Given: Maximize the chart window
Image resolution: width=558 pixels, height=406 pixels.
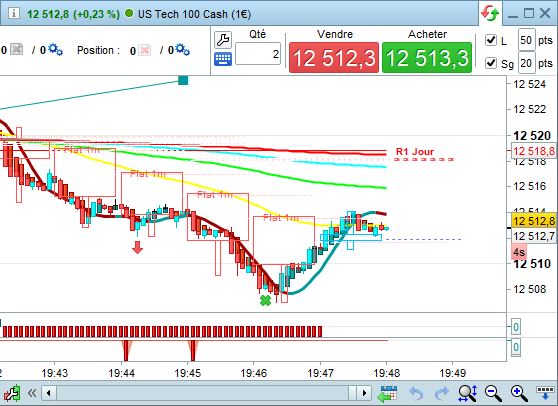Looking at the screenshot, I should click(x=529, y=14).
